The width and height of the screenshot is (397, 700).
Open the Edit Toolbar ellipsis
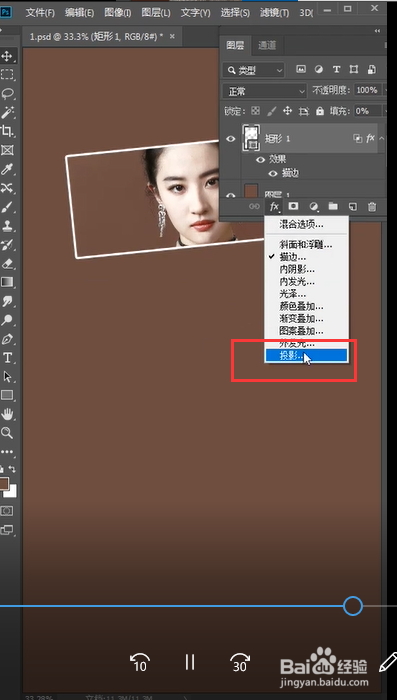pyautogui.click(x=7, y=452)
